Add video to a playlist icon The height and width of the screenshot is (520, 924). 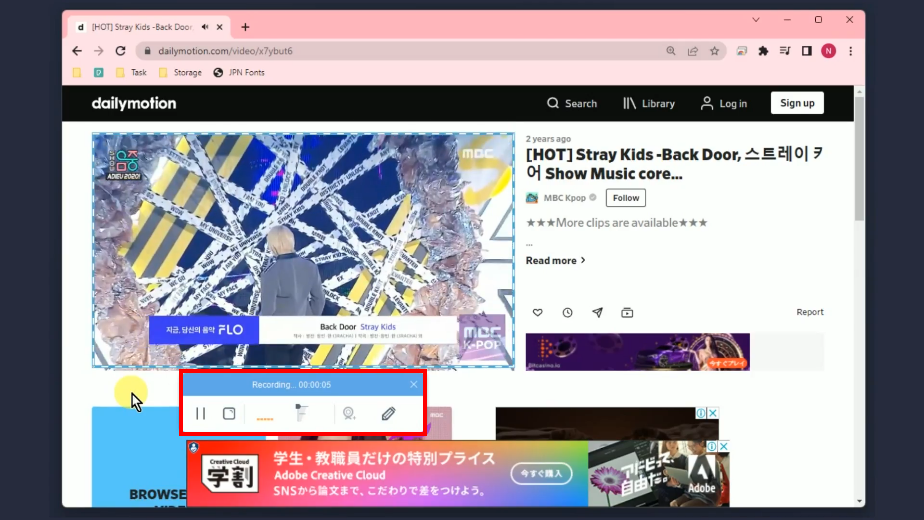pyautogui.click(x=627, y=312)
